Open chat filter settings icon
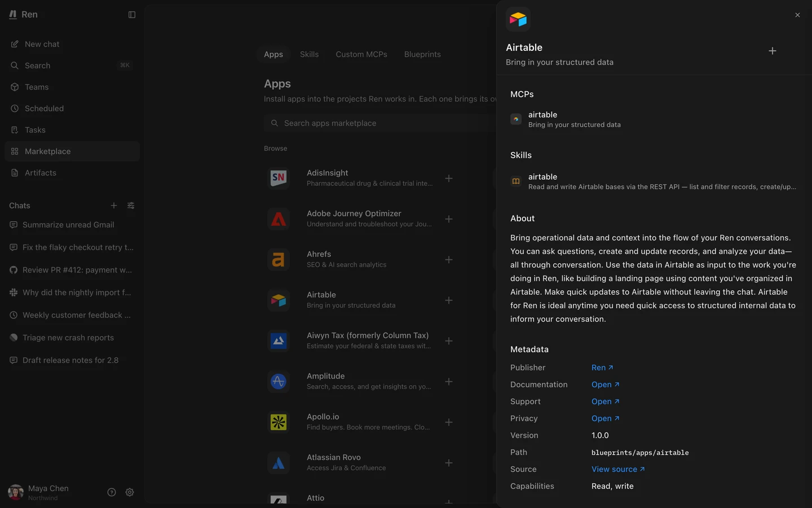Screen dimensions: 812x508 [131, 205]
